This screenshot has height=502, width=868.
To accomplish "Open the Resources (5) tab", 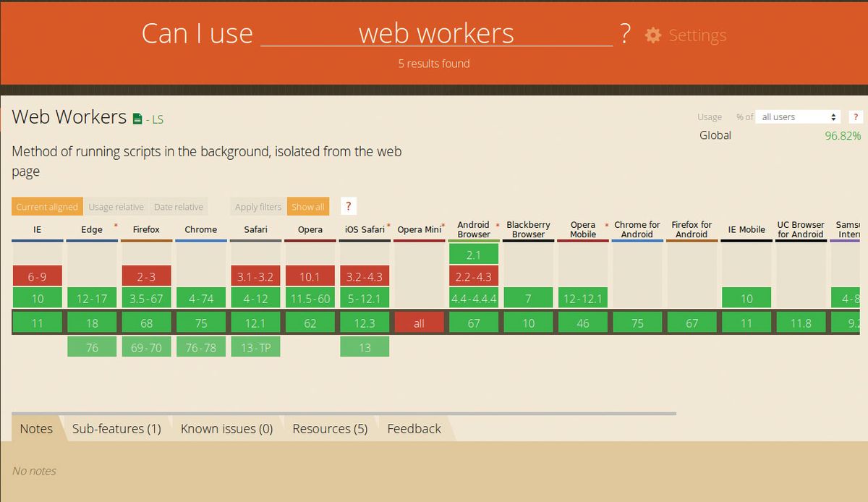I will click(x=330, y=428).
